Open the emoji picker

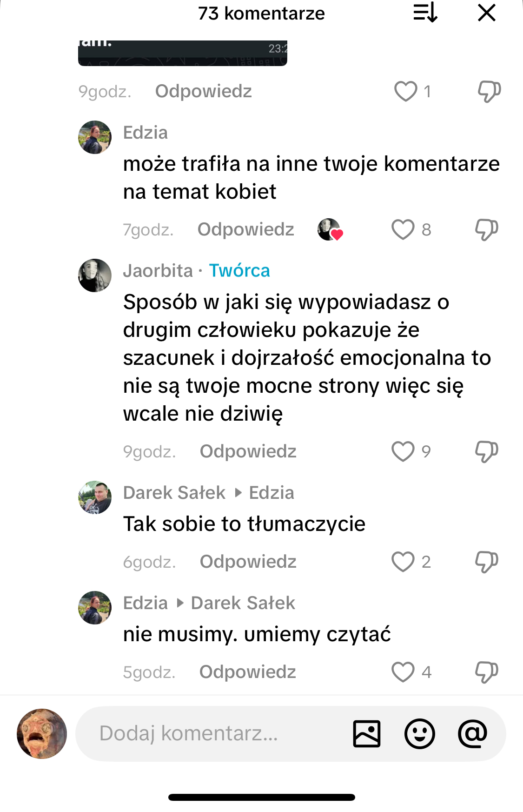click(x=419, y=734)
